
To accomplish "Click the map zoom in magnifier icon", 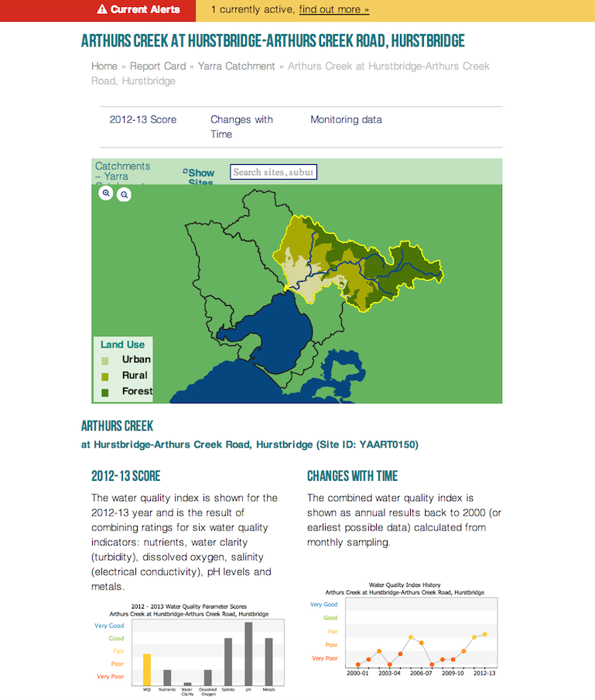I will tap(106, 194).
